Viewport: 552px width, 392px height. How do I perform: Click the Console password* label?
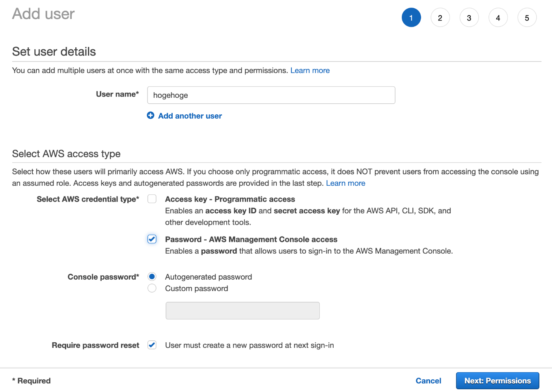point(103,277)
